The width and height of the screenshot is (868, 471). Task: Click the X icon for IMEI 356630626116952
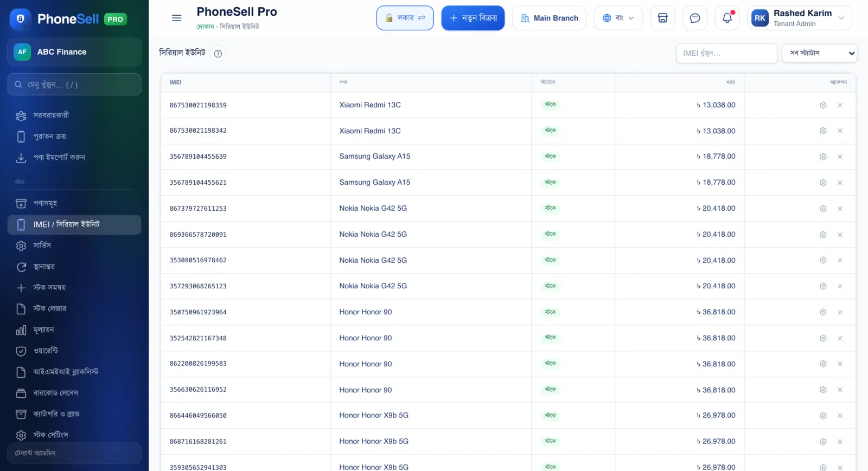point(840,390)
